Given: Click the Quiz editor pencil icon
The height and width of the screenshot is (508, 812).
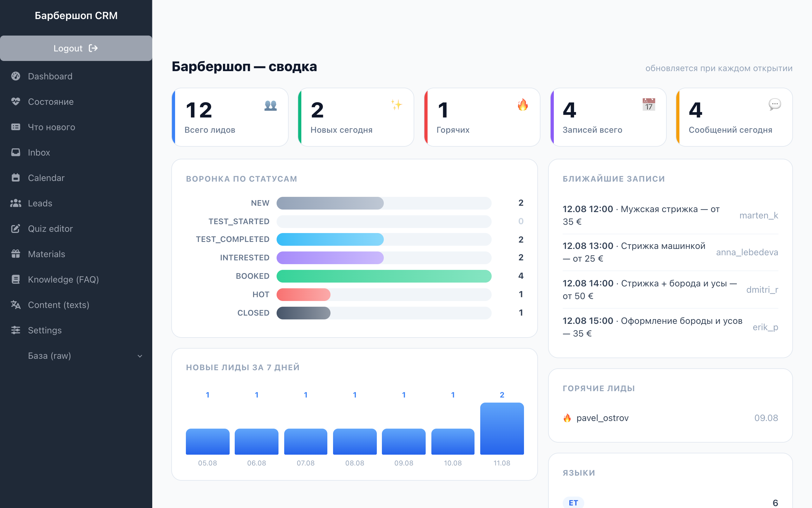Looking at the screenshot, I should click(16, 229).
